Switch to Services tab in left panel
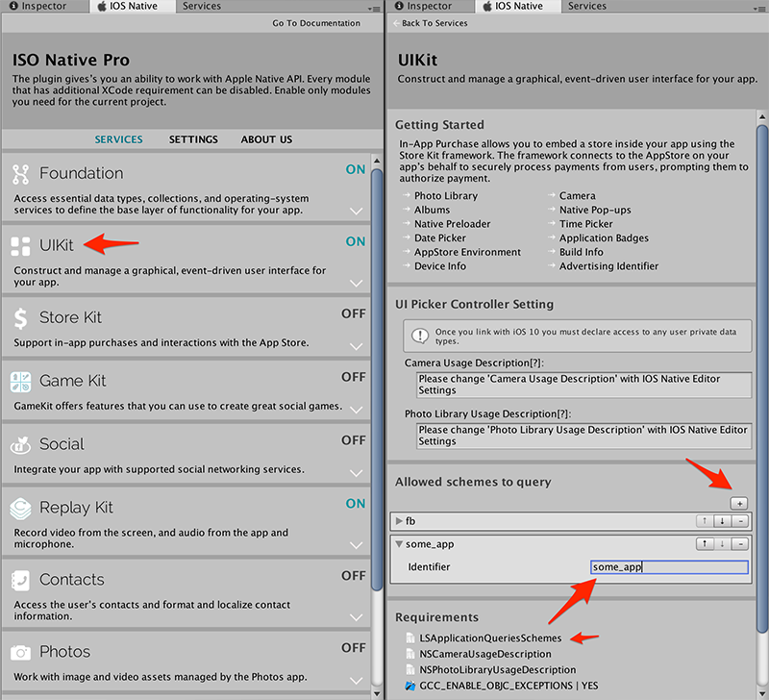 click(x=202, y=6)
